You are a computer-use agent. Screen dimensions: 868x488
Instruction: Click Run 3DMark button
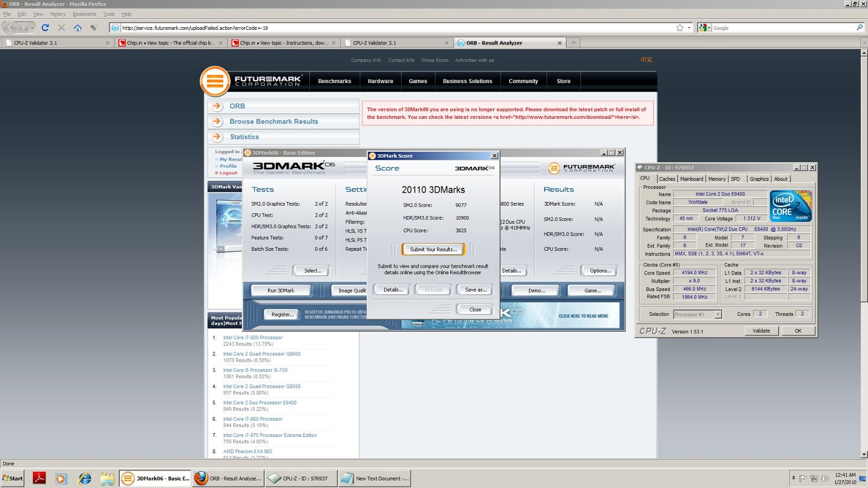(x=280, y=290)
